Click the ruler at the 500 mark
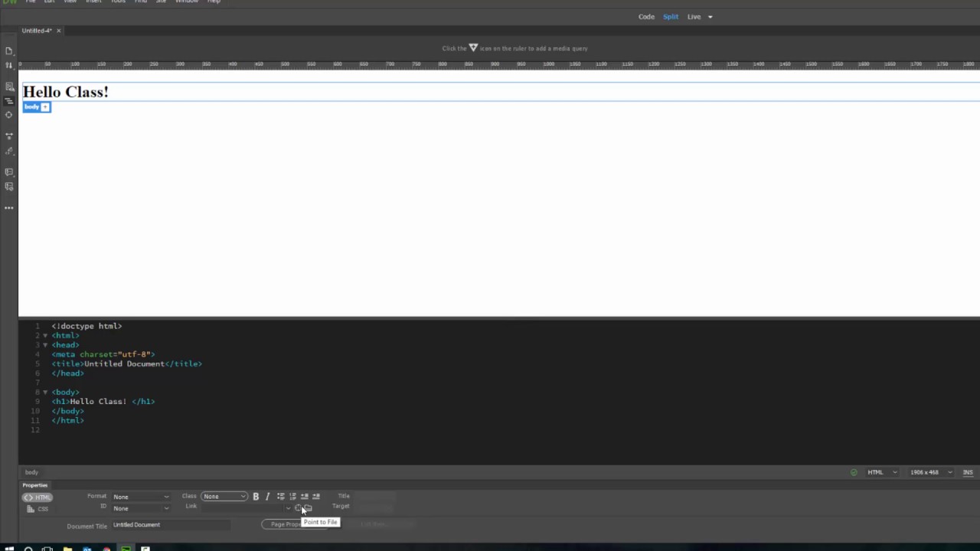This screenshot has width=980, height=551. click(x=284, y=64)
